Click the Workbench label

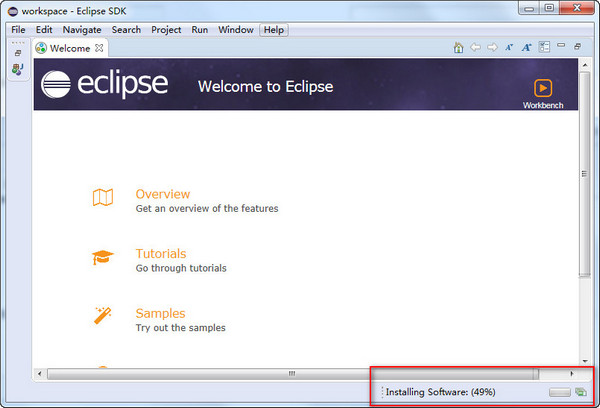pos(543,105)
